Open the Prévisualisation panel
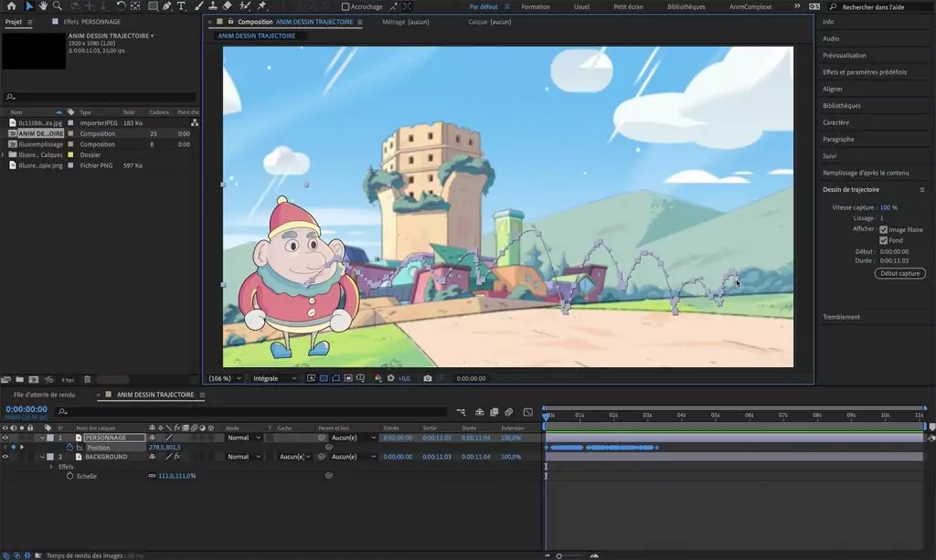The height and width of the screenshot is (560, 936). (844, 56)
